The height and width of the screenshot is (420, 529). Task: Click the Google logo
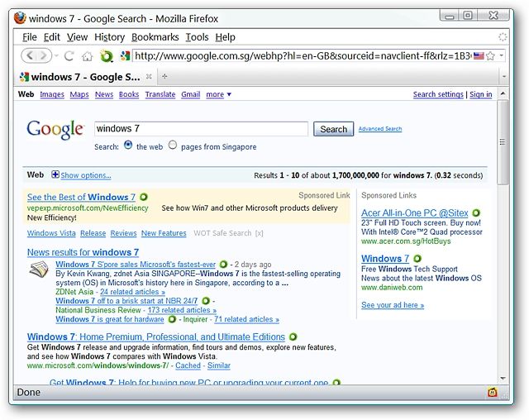tap(55, 129)
